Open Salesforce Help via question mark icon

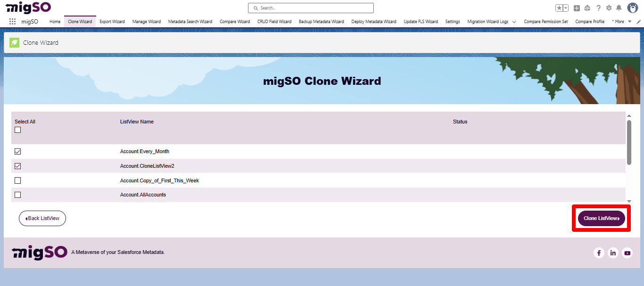point(599,8)
